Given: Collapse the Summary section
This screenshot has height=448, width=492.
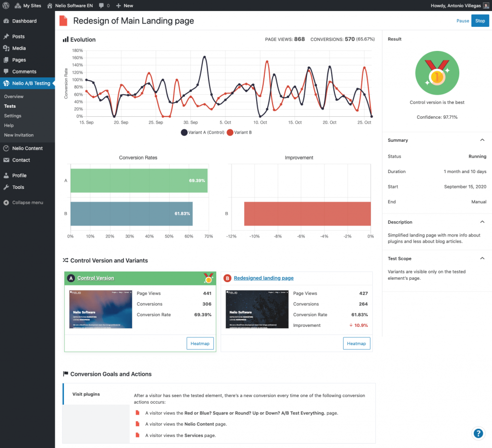Looking at the screenshot, I should tap(482, 140).
